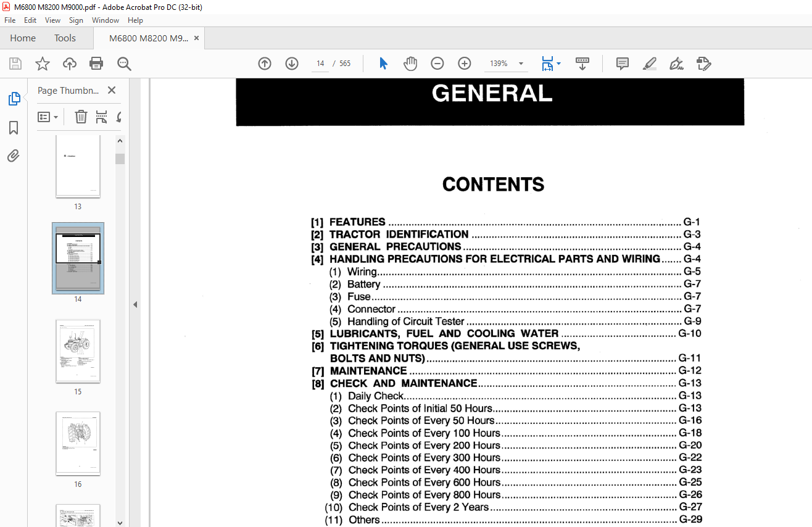
Task: Select the Highlight text pen tool
Action: click(649, 64)
